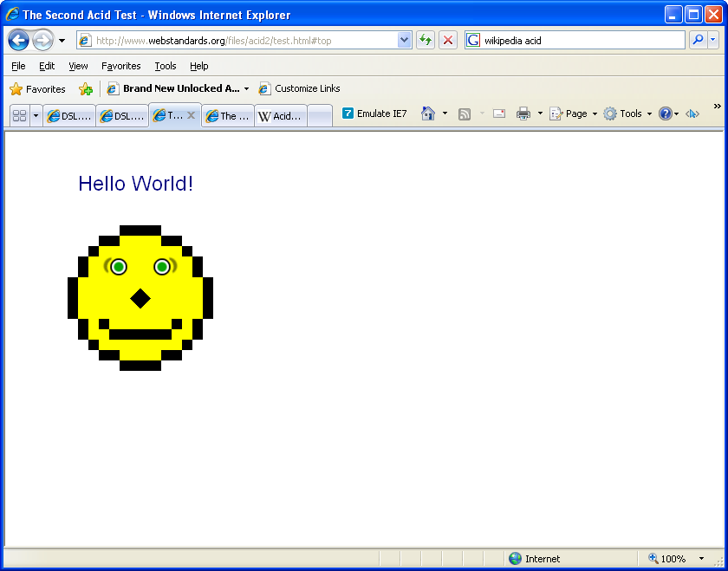Click the Home icon
728x571 pixels.
[427, 114]
